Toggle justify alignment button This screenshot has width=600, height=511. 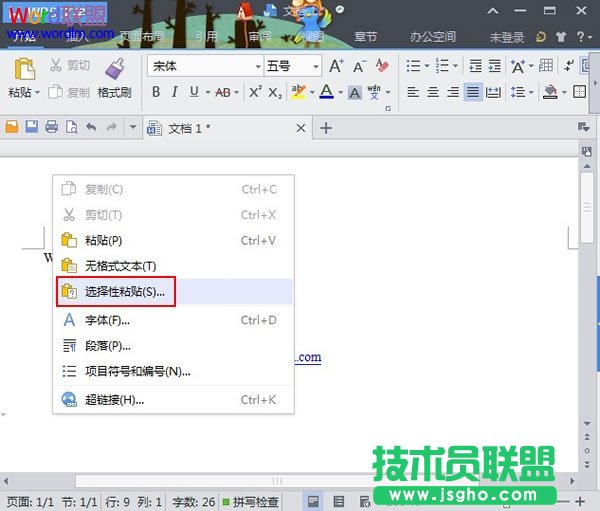(x=473, y=92)
